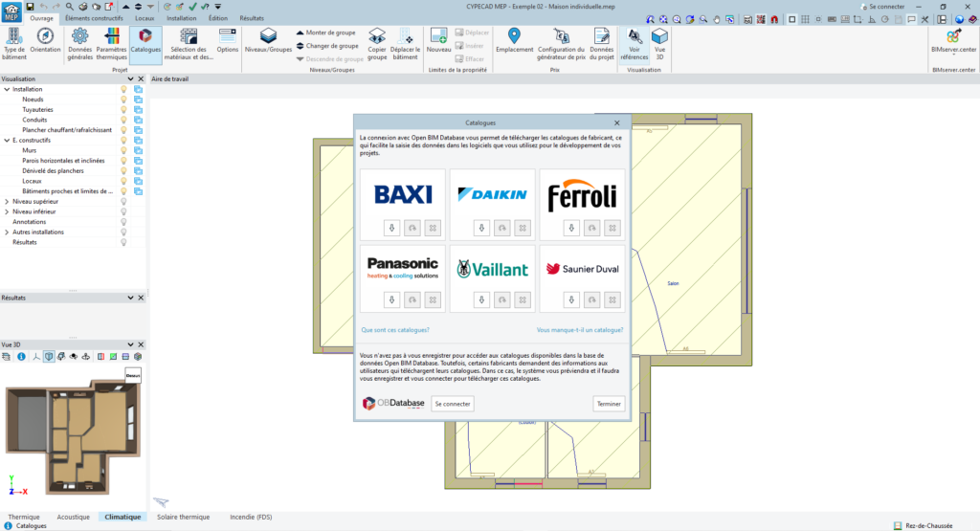Toggle Noeuds visibility bulb
This screenshot has width=980, height=531.
(x=123, y=100)
